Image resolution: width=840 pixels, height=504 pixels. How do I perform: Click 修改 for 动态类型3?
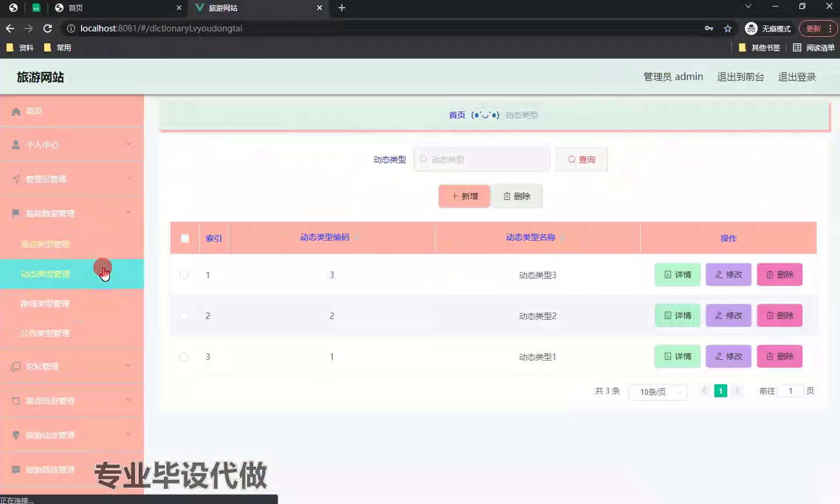coord(729,275)
